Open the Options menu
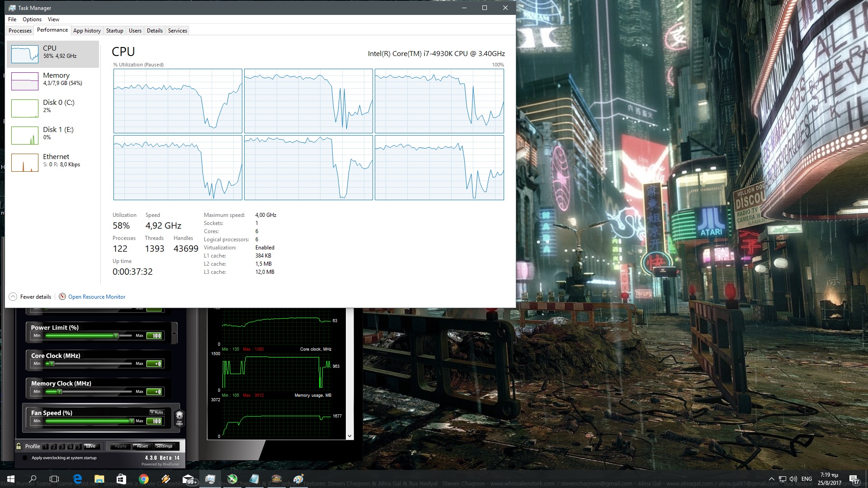This screenshot has width=868, height=488. [x=32, y=19]
